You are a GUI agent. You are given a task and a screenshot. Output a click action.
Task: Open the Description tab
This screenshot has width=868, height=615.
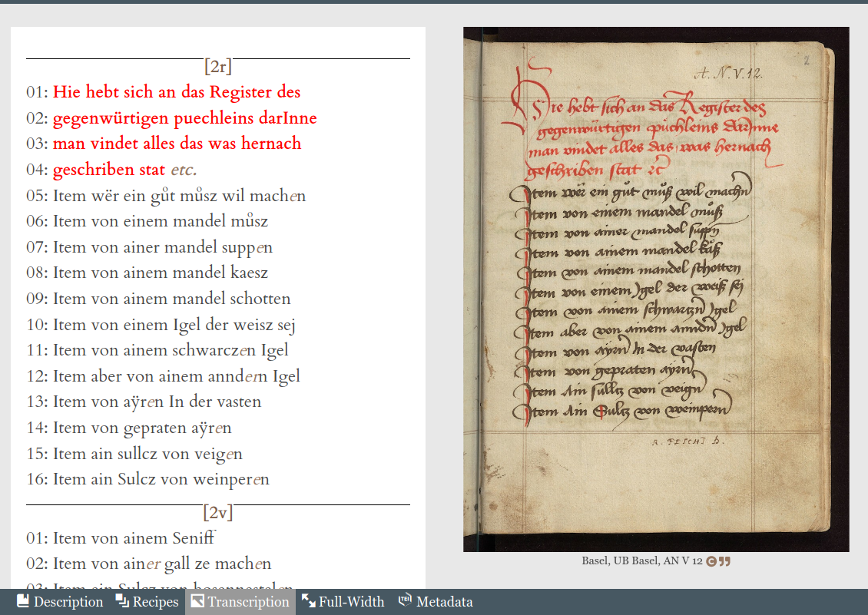coord(60,602)
